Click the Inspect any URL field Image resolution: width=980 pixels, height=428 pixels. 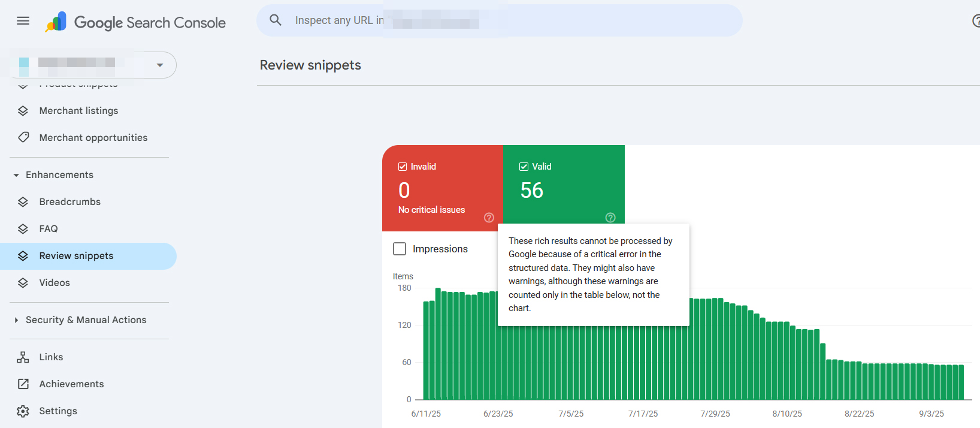click(497, 20)
